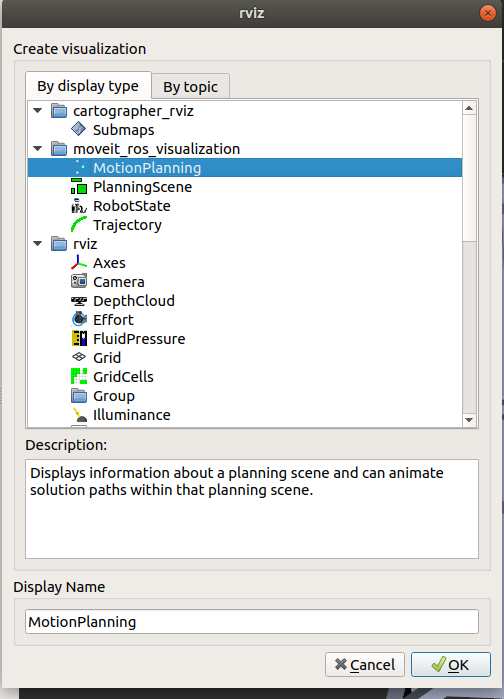This screenshot has height=699, width=504.
Task: Choose the PlanningScene display icon
Action: pyautogui.click(x=79, y=187)
